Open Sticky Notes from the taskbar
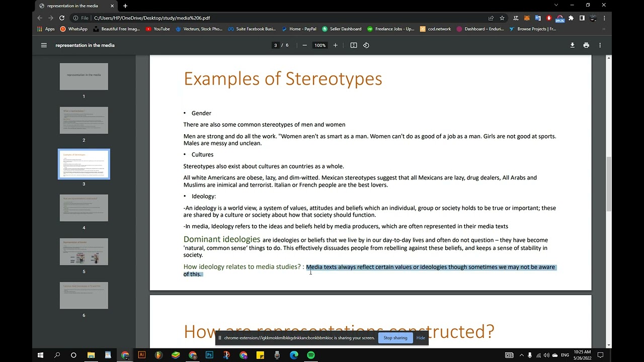 point(260,355)
